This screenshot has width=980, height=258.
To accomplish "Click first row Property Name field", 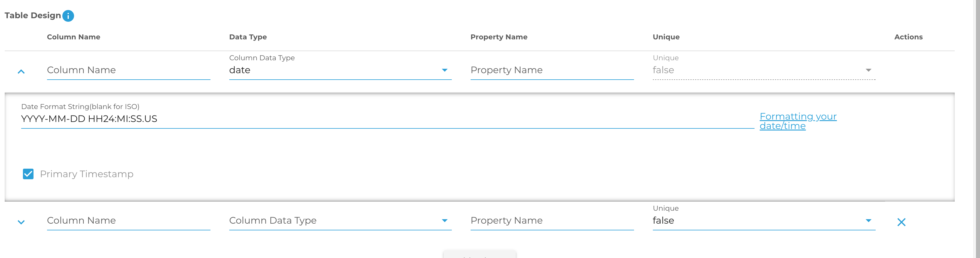I will click(x=552, y=70).
